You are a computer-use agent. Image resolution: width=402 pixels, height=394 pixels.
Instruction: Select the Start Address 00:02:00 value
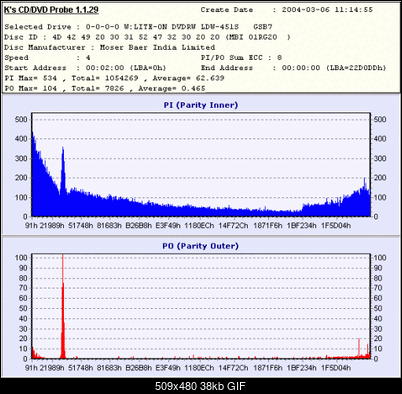pos(105,68)
